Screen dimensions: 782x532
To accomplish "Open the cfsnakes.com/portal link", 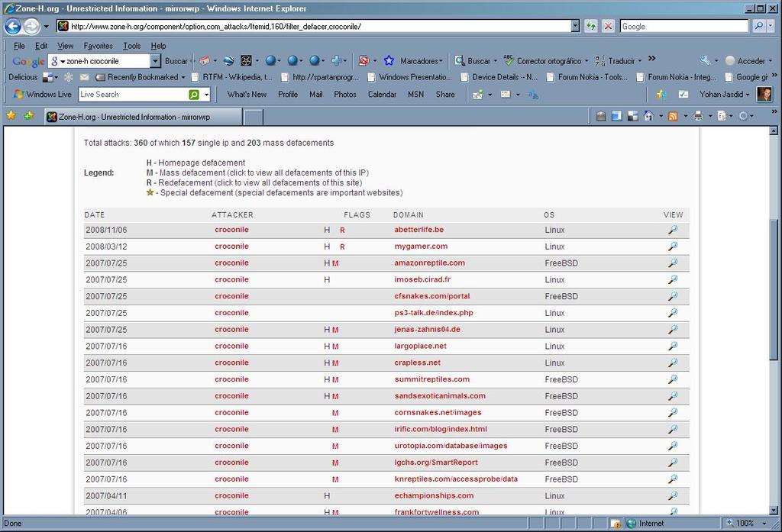I will pos(432,296).
